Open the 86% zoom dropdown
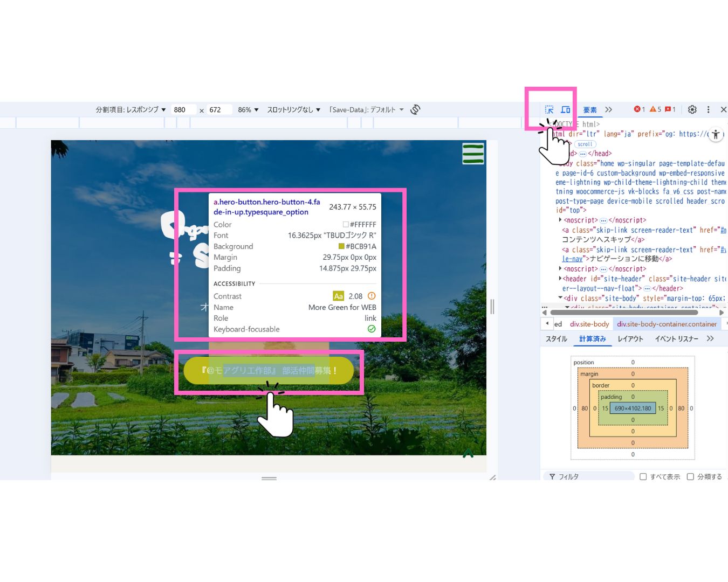The image size is (728, 582). coord(248,109)
